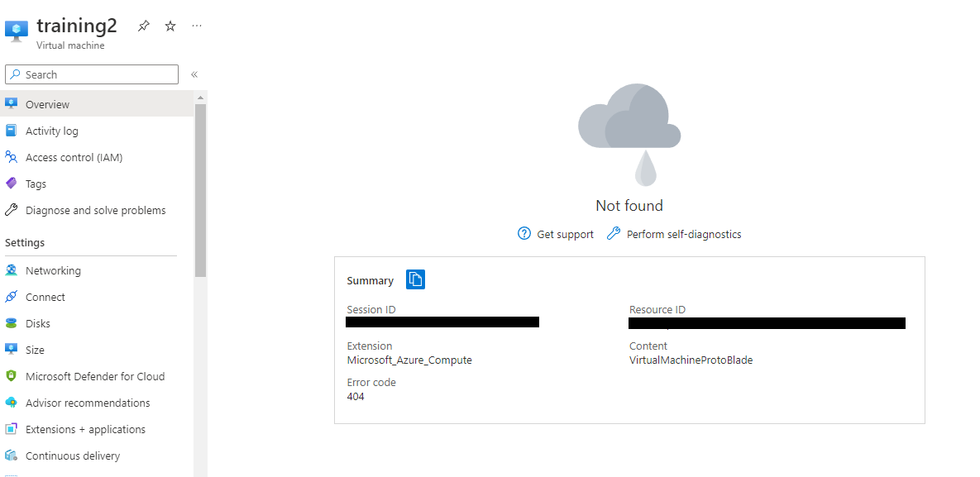This screenshot has height=477, width=980.
Task: Click the Connect plug icon
Action: tap(12, 297)
